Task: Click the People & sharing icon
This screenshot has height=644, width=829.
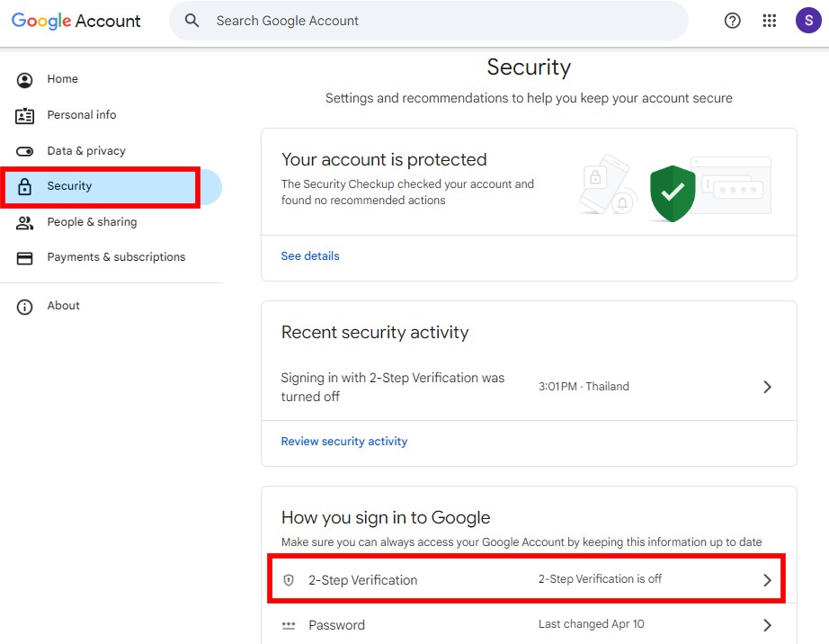Action: click(25, 222)
